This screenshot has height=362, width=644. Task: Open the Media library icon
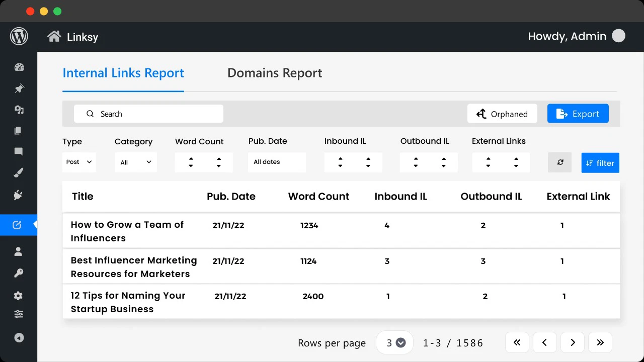(x=19, y=110)
